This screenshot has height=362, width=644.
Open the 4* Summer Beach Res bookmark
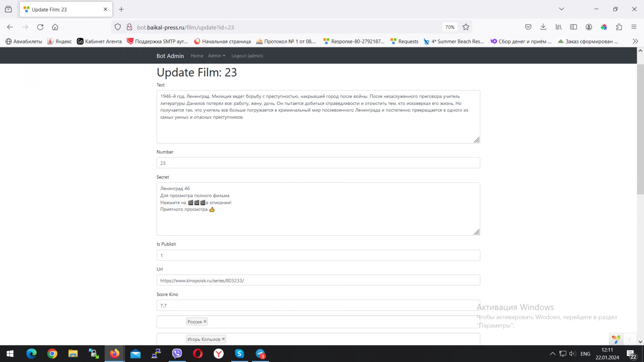[454, 41]
